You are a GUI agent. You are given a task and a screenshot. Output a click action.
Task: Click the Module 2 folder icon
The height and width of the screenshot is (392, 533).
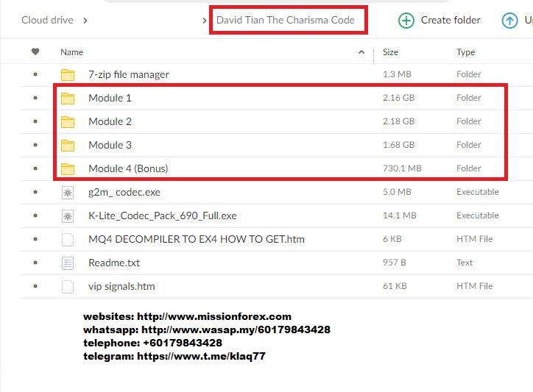point(68,121)
